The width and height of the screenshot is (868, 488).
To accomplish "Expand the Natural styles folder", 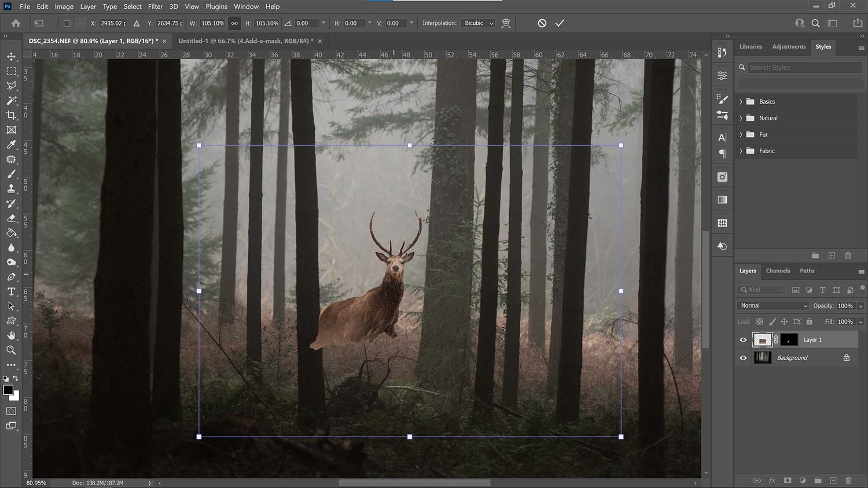I will click(x=741, y=118).
